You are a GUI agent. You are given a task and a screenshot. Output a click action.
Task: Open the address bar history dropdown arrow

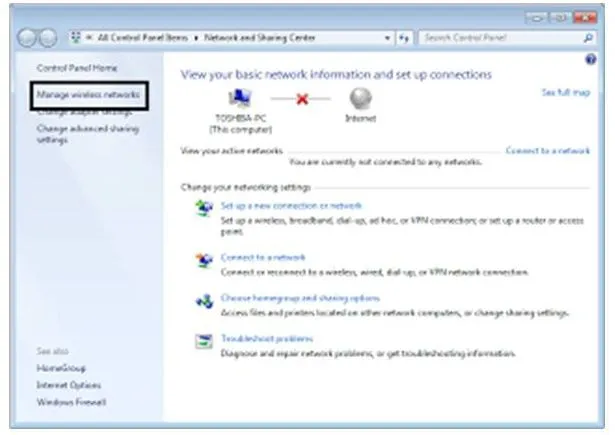coord(387,38)
